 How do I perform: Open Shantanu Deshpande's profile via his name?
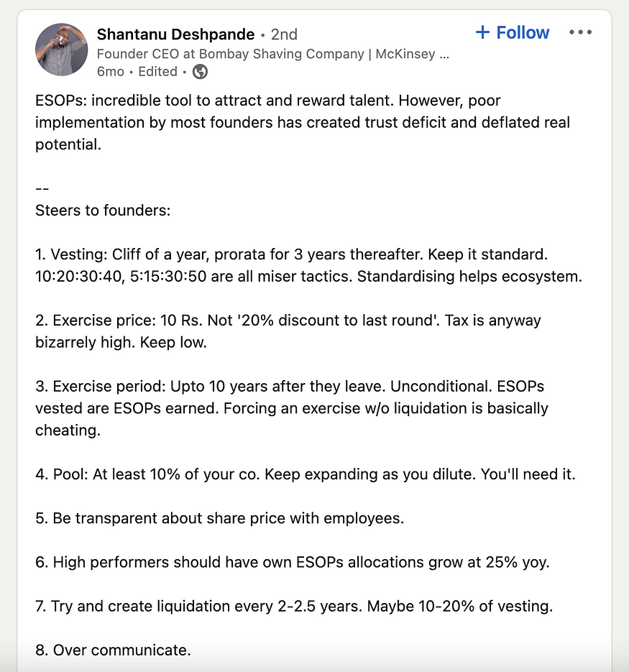(175, 33)
